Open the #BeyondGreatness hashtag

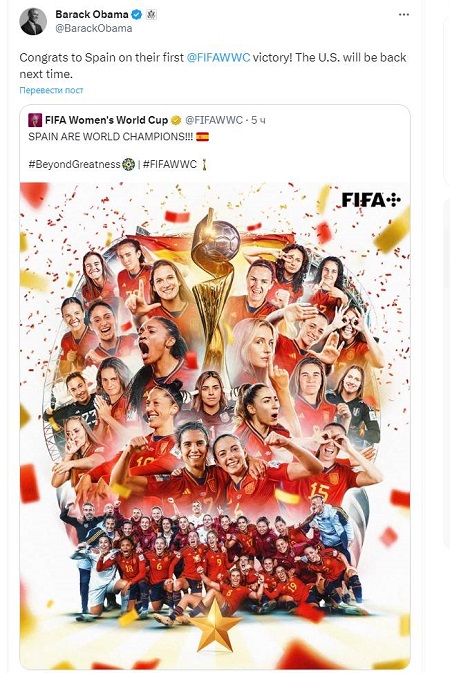pos(74,164)
